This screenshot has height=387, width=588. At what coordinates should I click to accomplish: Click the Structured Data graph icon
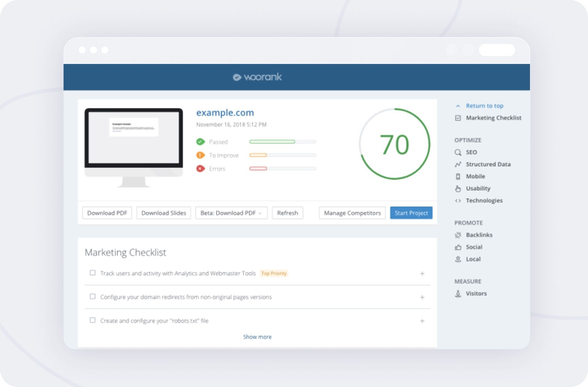click(x=458, y=164)
